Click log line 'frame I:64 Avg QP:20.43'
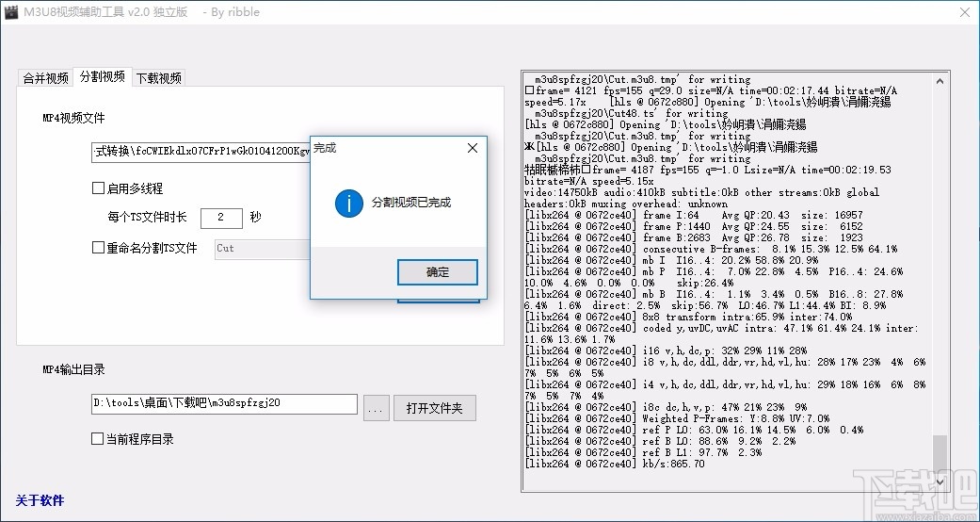The width and height of the screenshot is (980, 522). coord(694,216)
